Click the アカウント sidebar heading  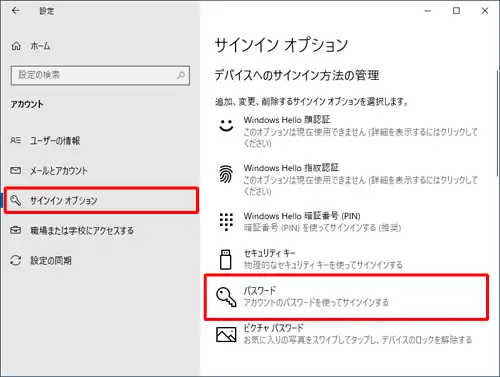pos(27,104)
